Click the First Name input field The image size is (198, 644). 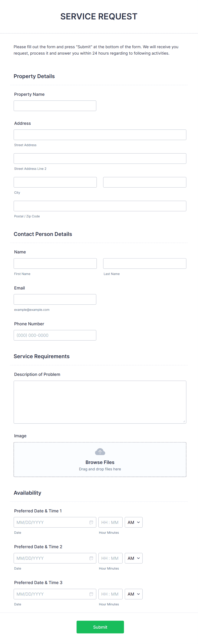55,263
